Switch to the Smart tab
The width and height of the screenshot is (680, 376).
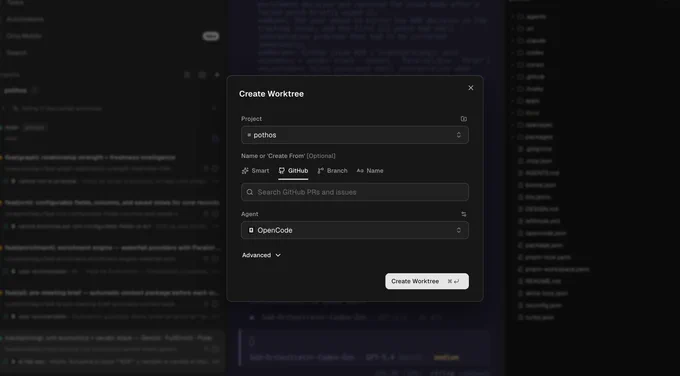click(255, 171)
